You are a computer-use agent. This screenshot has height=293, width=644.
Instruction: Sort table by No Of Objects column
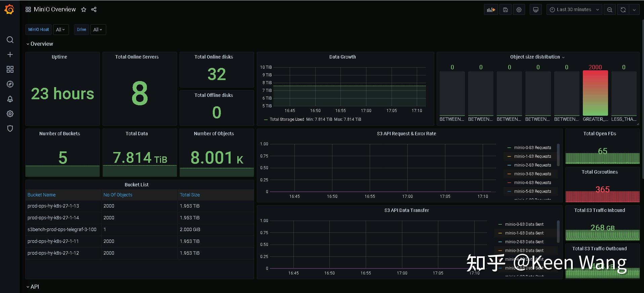click(118, 195)
